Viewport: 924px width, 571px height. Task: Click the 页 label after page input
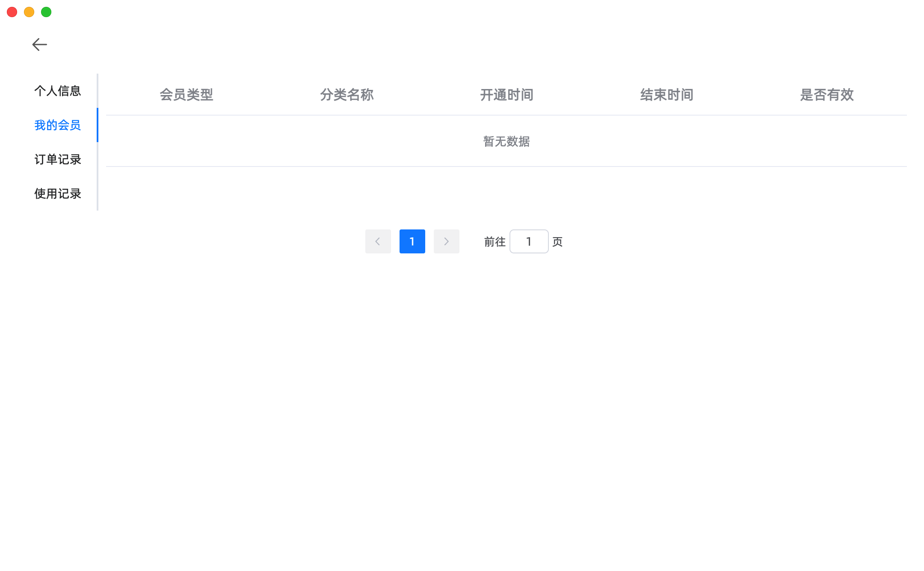click(557, 242)
